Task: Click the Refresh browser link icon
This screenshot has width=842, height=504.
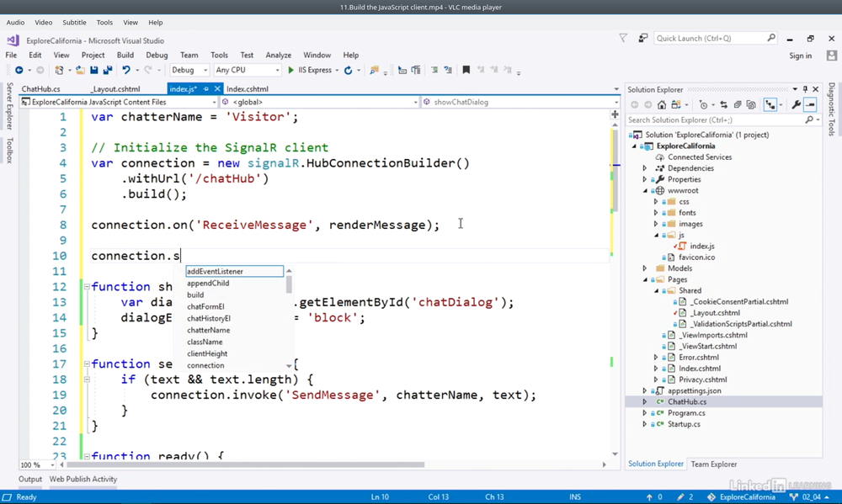Action: point(348,70)
